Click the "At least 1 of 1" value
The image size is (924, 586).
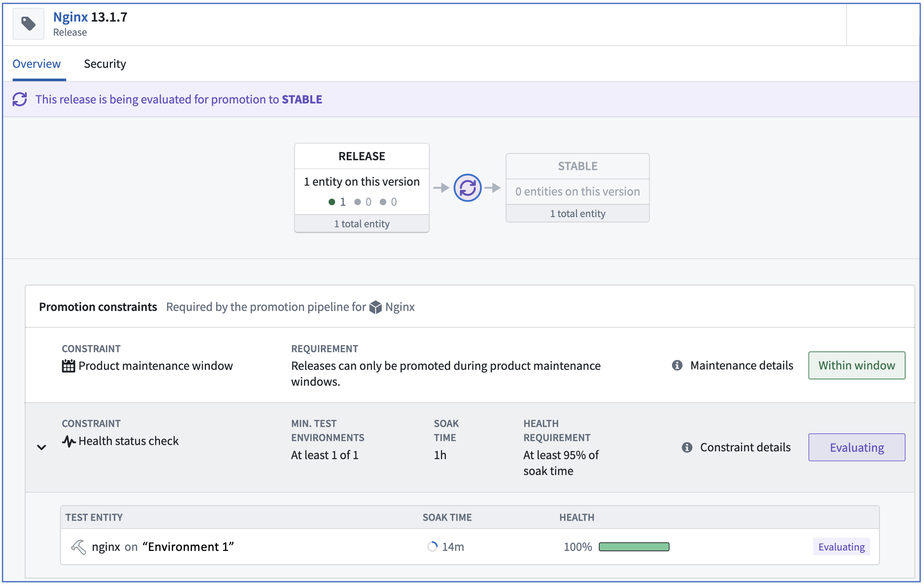pyautogui.click(x=325, y=455)
